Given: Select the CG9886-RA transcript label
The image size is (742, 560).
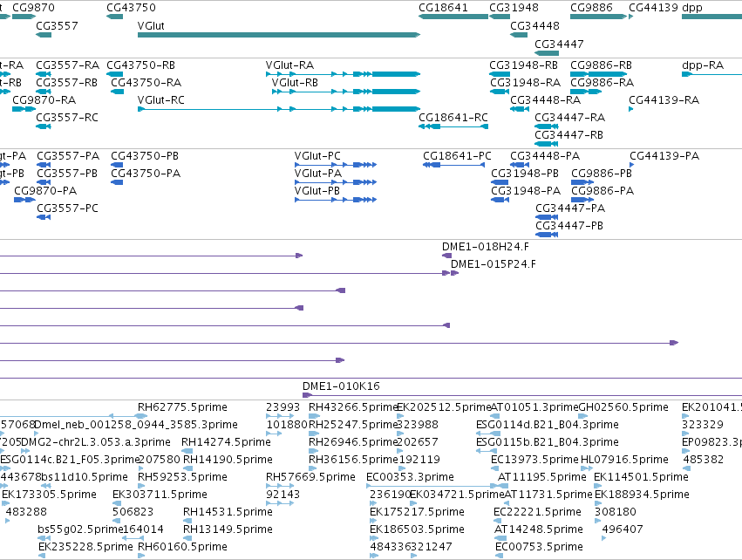Looking at the screenshot, I should click(x=602, y=82).
